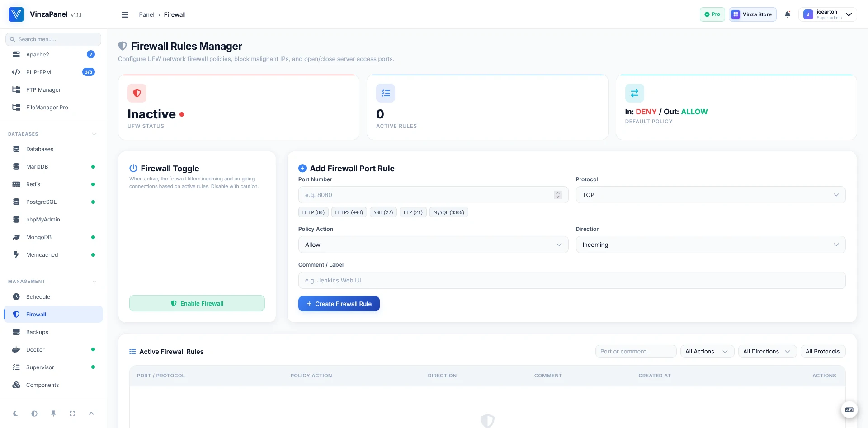
Task: Click the Comment / Label input field
Action: click(x=572, y=280)
